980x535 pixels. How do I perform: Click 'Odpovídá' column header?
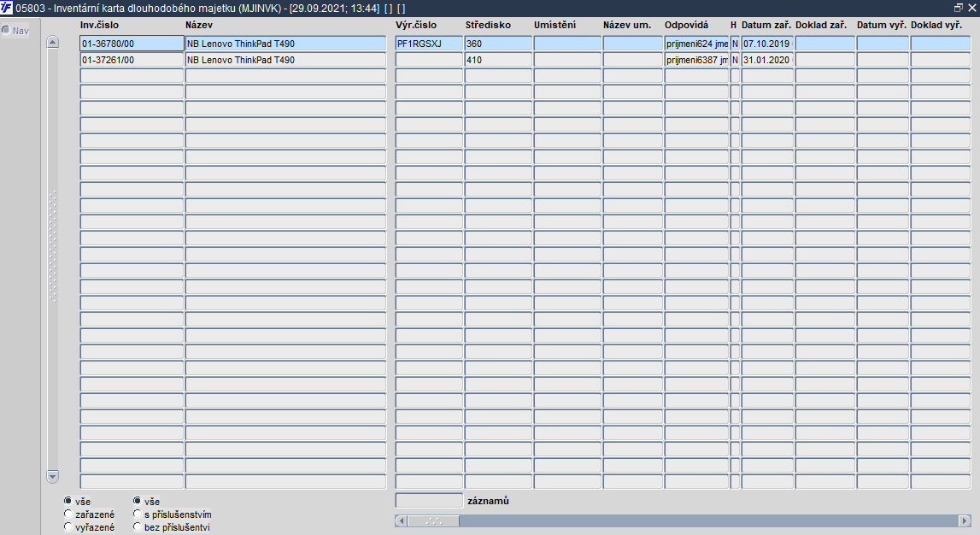pyautogui.click(x=686, y=25)
